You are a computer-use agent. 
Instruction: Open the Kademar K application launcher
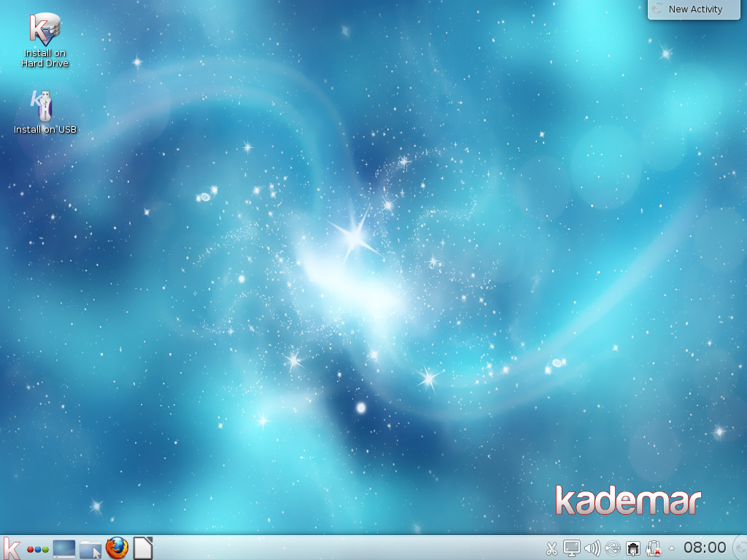(12, 548)
